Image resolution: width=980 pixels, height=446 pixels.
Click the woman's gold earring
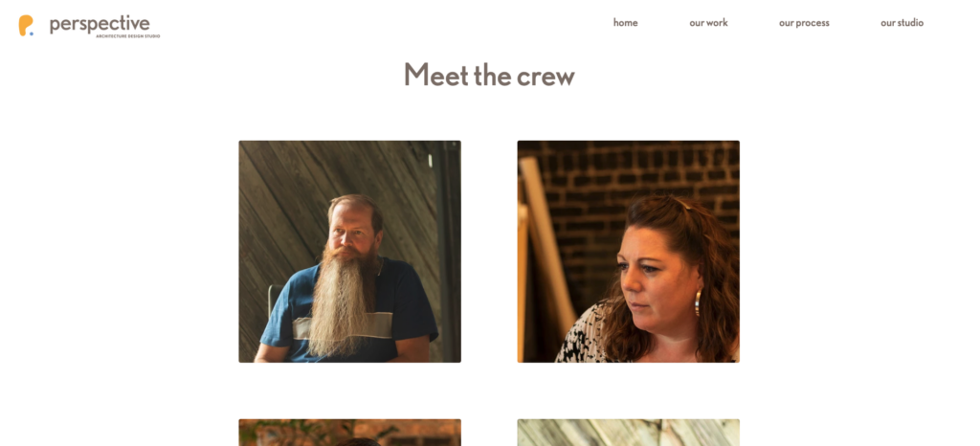(x=698, y=302)
